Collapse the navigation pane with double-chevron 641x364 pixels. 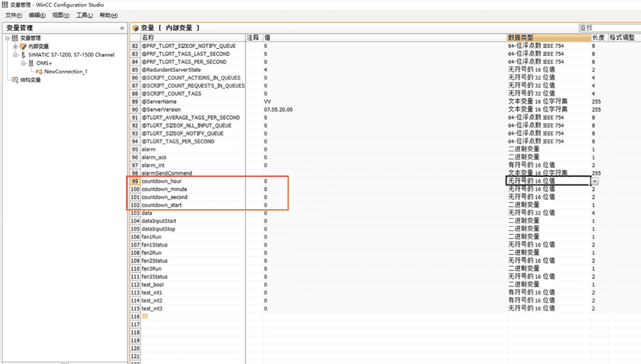tap(122, 28)
